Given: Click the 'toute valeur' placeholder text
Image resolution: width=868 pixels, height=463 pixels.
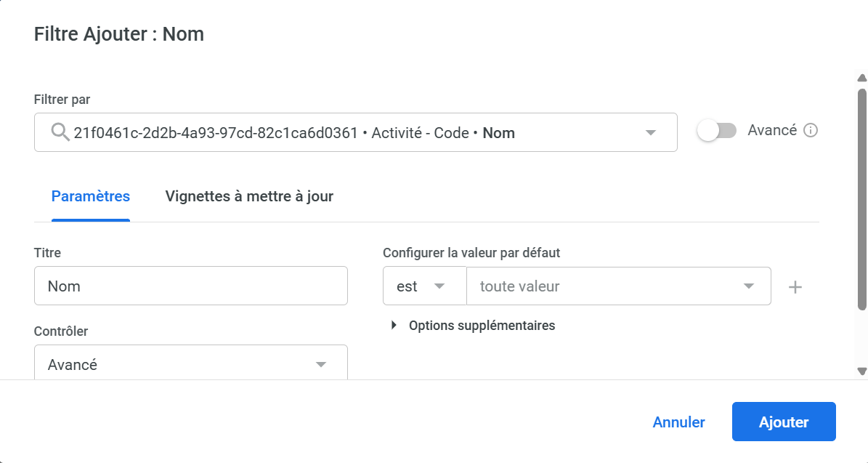Looking at the screenshot, I should [x=520, y=286].
